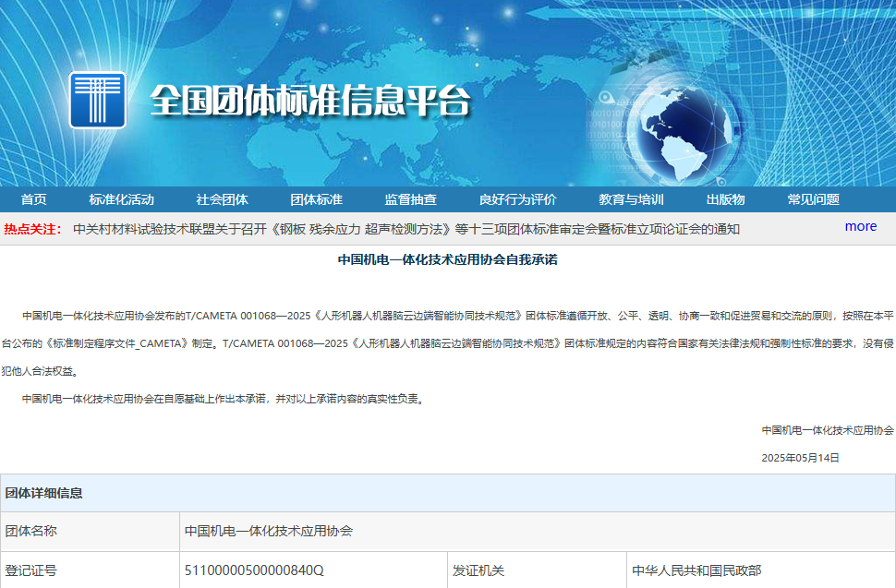Click the platform T logo icon
Image resolution: width=896 pixels, height=588 pixels.
tap(98, 100)
